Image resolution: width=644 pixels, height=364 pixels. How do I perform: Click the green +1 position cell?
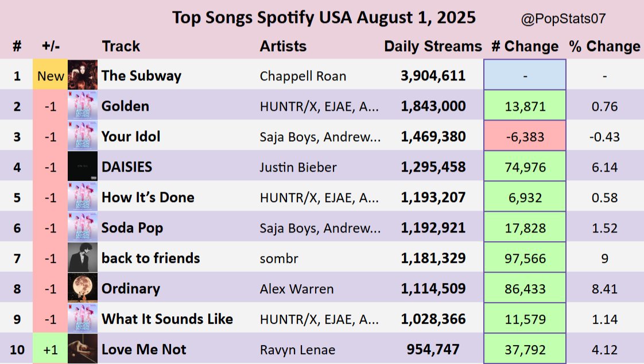51,349
